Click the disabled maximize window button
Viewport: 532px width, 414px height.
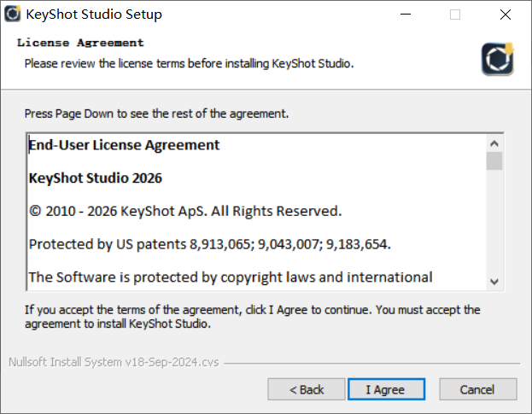pyautogui.click(x=455, y=15)
